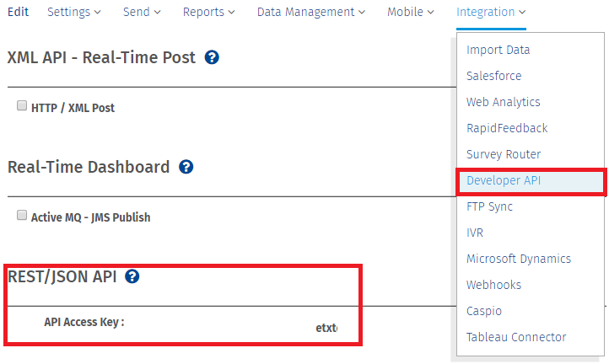The height and width of the screenshot is (364, 609).
Task: Select Microsoft Dynamics integration
Action: click(x=518, y=259)
